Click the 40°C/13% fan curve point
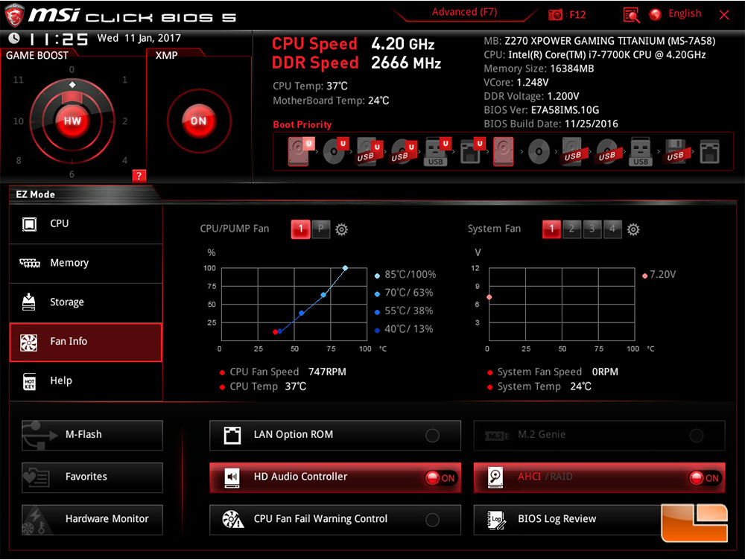The height and width of the screenshot is (560, 745). point(280,331)
